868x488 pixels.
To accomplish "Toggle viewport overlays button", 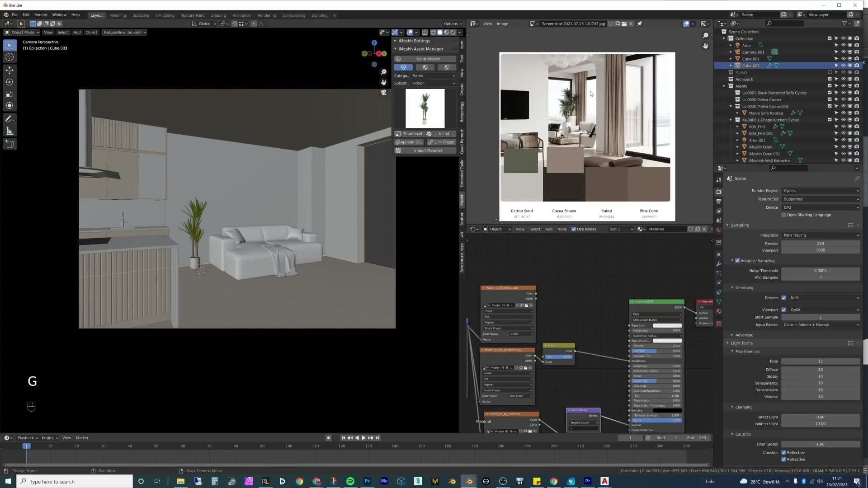I will click(410, 33).
